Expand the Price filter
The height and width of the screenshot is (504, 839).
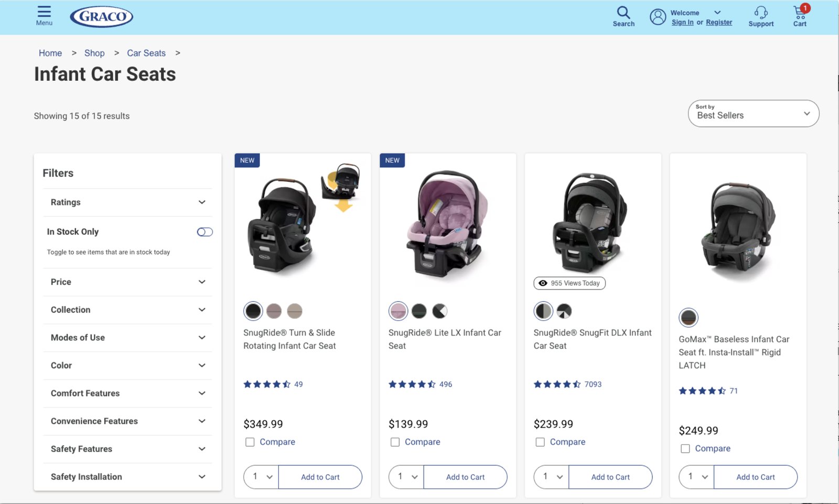point(127,282)
